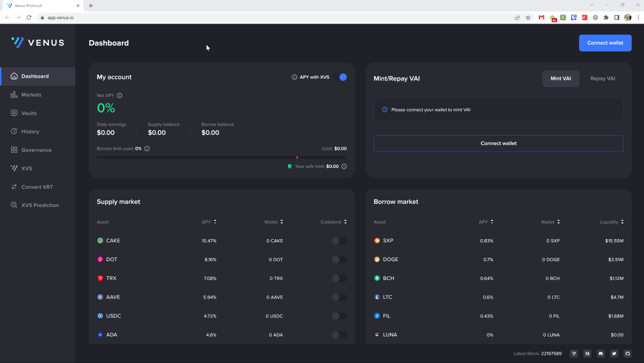Click info icon next to Your safe limit
This screenshot has width=644, height=363.
click(x=344, y=166)
